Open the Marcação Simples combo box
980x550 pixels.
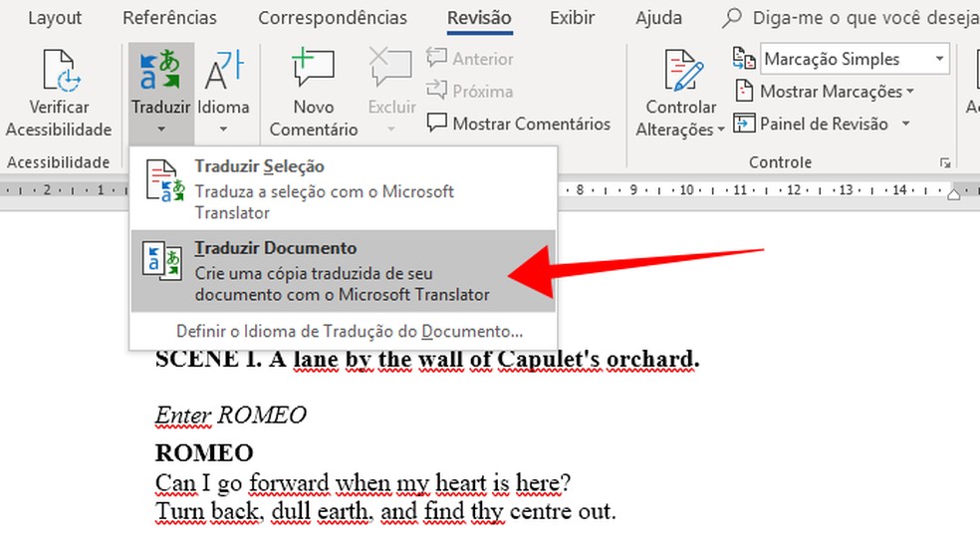(x=855, y=60)
